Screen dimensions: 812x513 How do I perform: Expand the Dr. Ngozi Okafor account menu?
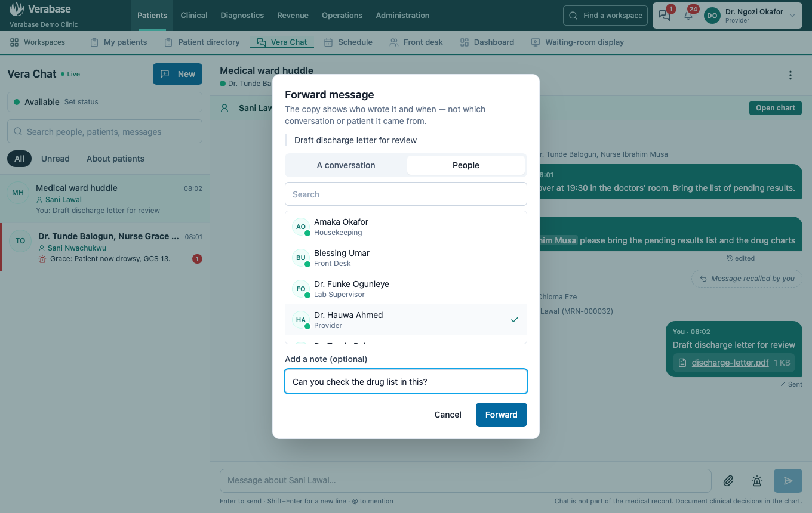(x=751, y=16)
